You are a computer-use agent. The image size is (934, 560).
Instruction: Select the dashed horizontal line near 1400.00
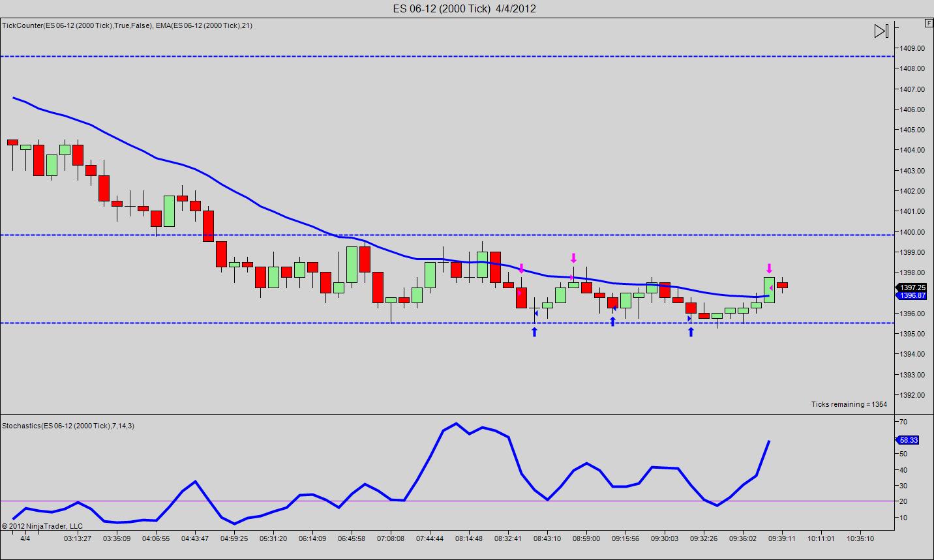click(x=447, y=235)
